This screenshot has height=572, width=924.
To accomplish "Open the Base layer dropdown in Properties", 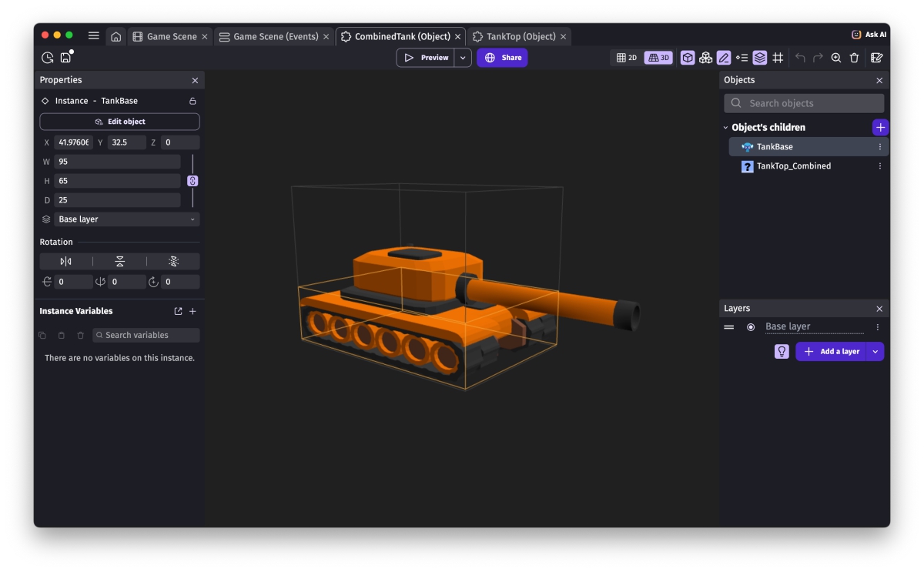I will tap(126, 219).
